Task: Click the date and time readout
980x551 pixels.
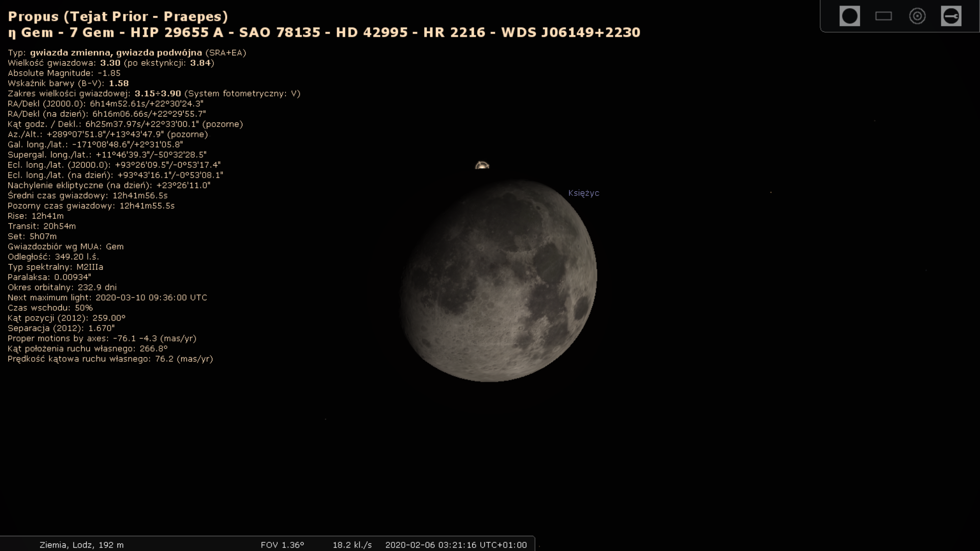Action: (x=455, y=545)
